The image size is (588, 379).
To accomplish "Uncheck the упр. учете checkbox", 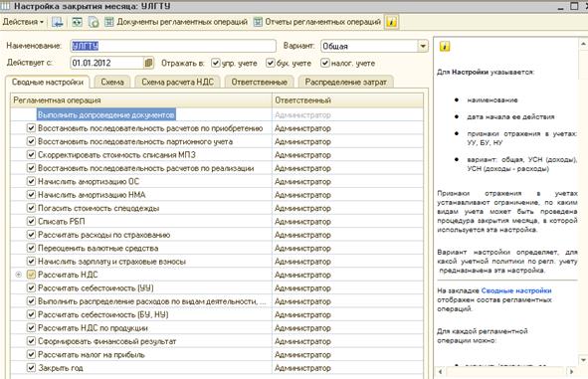I will click(x=215, y=63).
